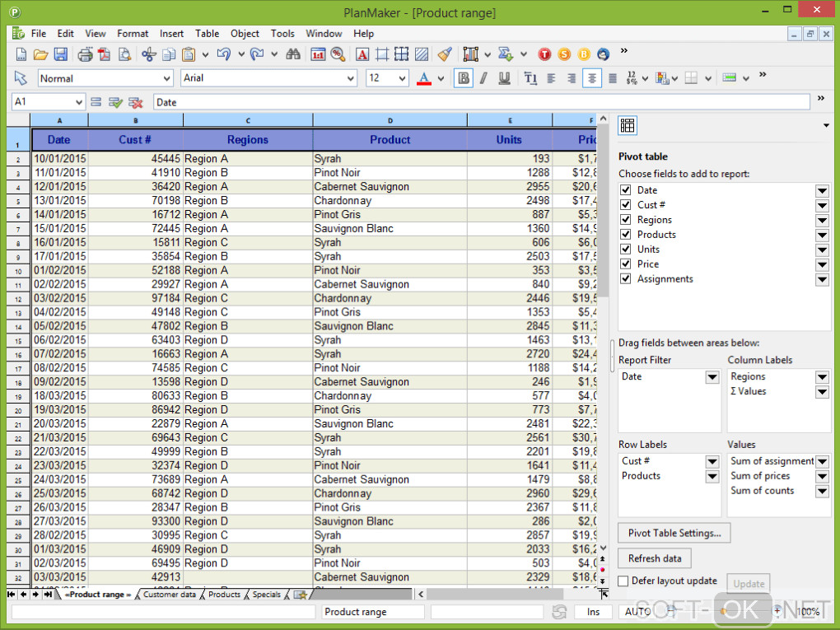Uncheck the Regions field checkbox
The width and height of the screenshot is (840, 630).
[626, 220]
